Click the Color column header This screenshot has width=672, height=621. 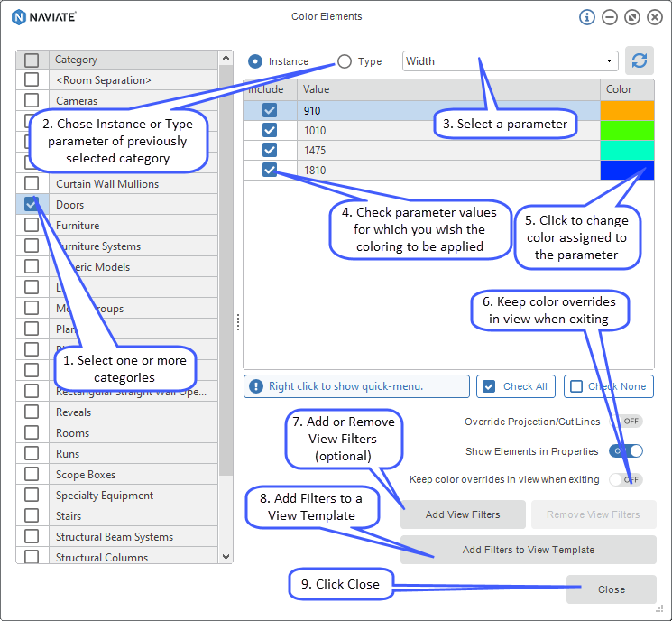point(627,89)
